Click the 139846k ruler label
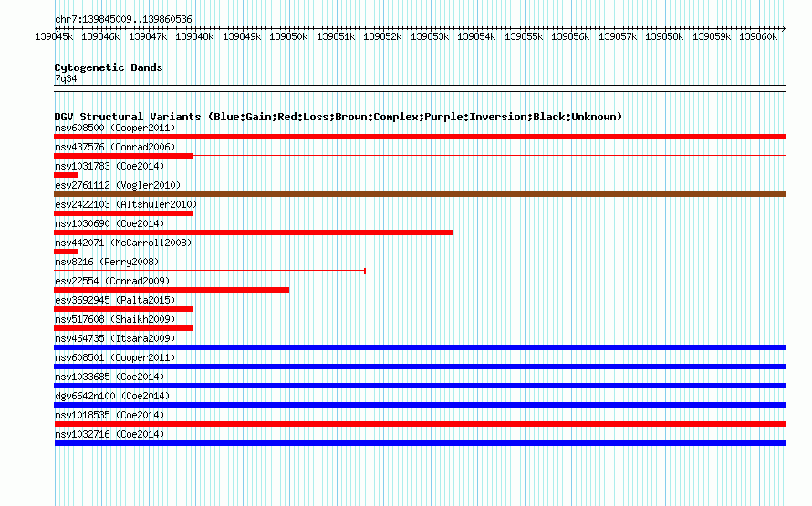 [x=100, y=36]
